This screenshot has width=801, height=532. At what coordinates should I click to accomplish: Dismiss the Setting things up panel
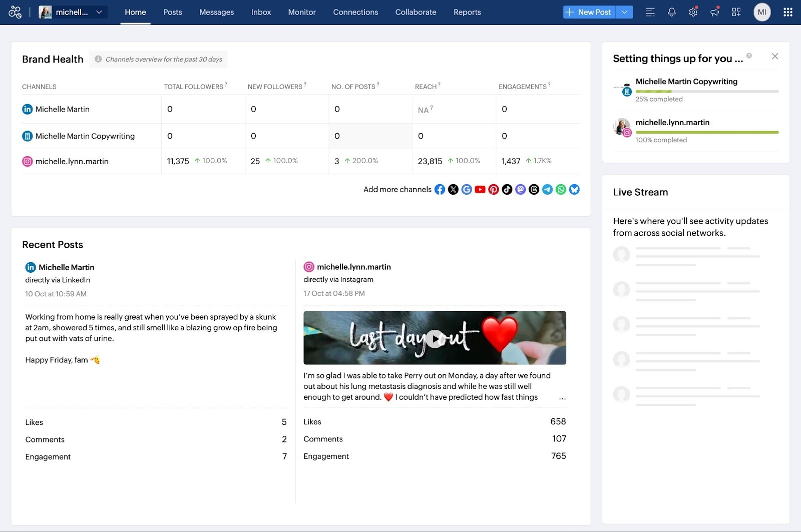[775, 56]
